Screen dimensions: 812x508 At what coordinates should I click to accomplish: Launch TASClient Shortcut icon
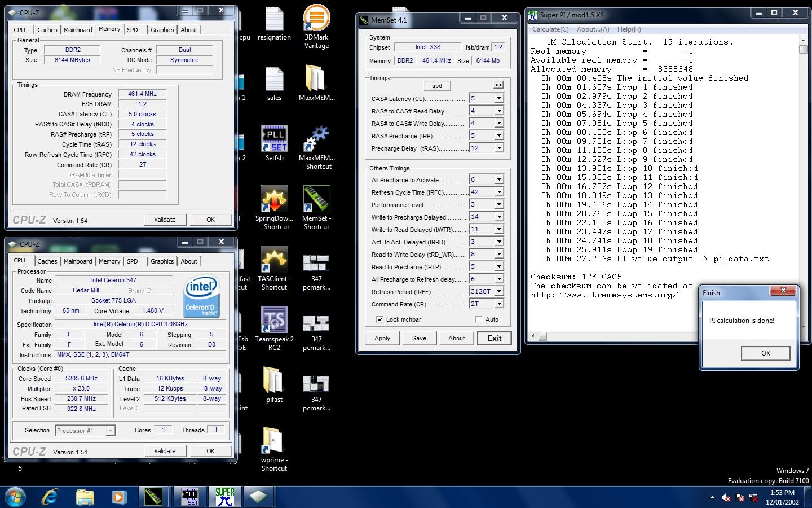coord(274,268)
